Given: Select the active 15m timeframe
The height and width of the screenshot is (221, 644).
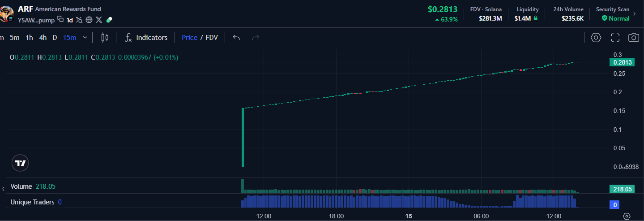Looking at the screenshot, I should tap(69, 38).
